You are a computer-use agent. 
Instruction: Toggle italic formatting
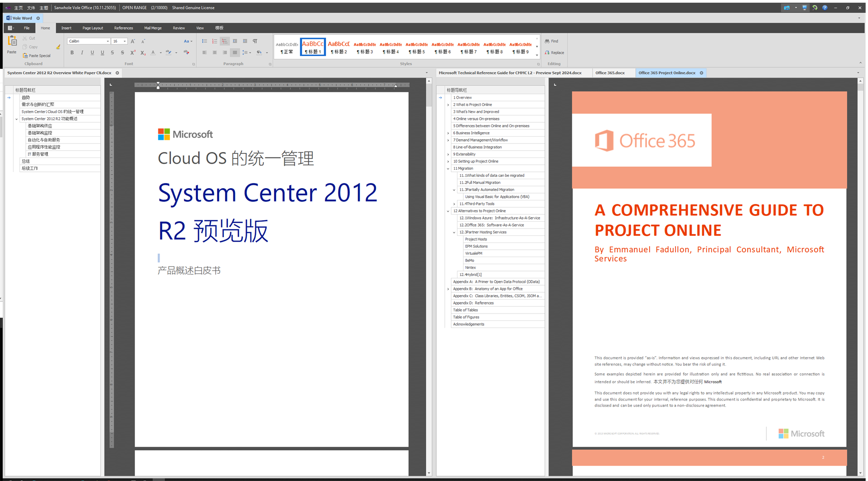(x=82, y=53)
